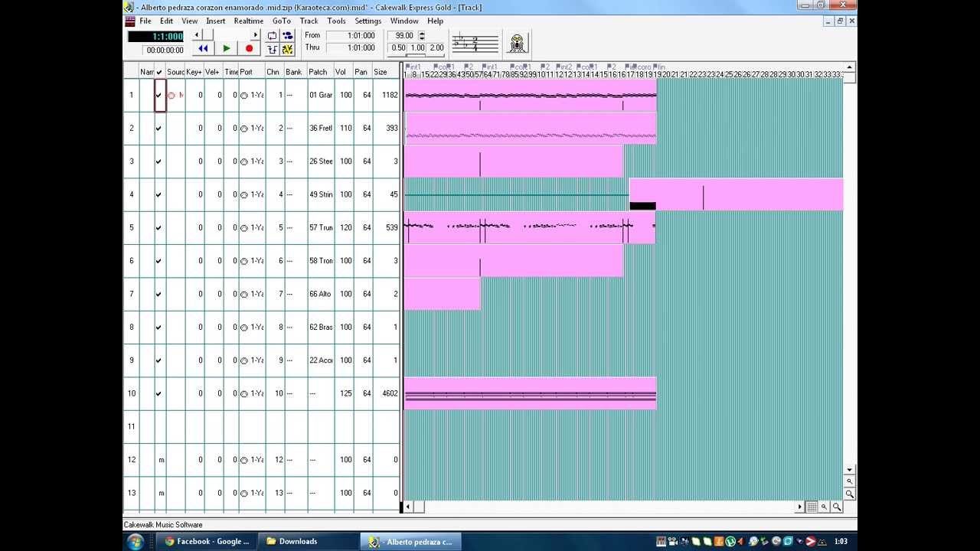Open the Track menu

pyautogui.click(x=309, y=21)
